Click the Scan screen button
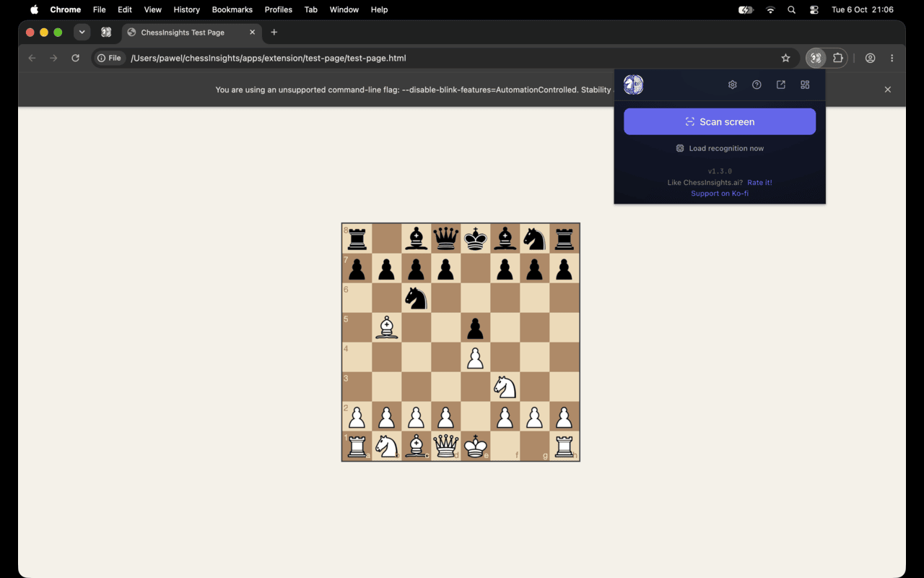The width and height of the screenshot is (924, 578). [x=720, y=121]
